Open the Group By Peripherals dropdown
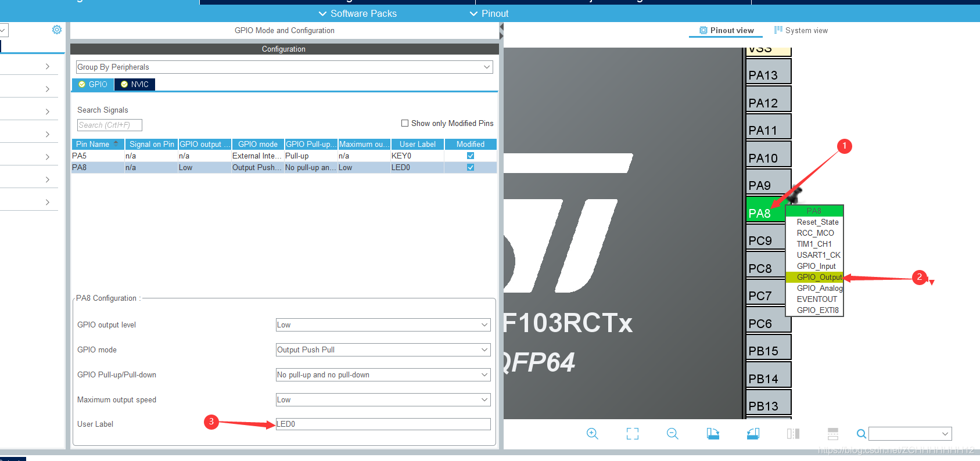The width and height of the screenshot is (980, 461). click(285, 67)
